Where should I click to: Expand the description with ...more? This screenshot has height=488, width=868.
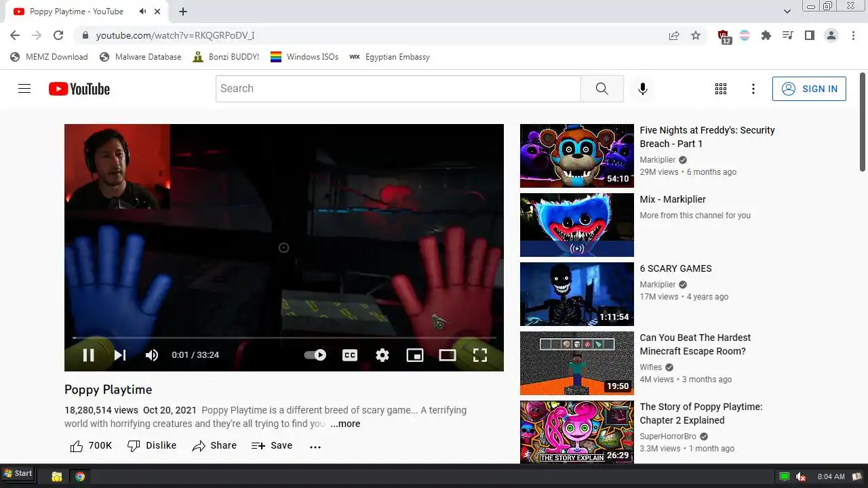(x=345, y=424)
